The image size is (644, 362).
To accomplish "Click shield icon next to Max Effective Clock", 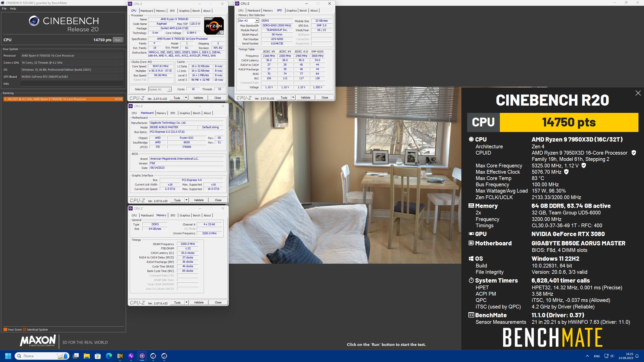I will (566, 172).
